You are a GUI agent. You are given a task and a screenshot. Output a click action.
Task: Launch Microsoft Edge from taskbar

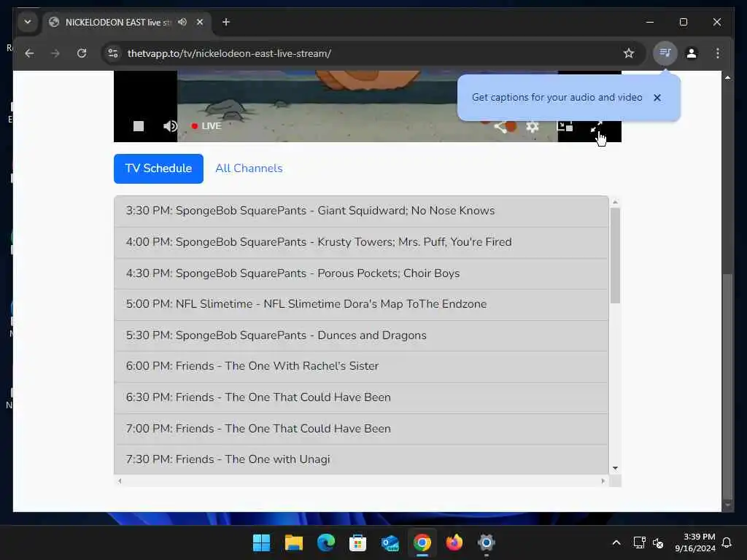point(326,542)
